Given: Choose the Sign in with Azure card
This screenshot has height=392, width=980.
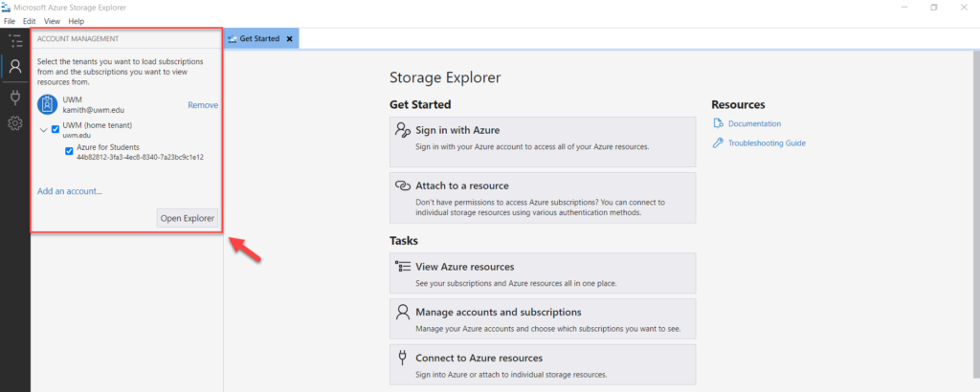Looking at the screenshot, I should coord(543,142).
